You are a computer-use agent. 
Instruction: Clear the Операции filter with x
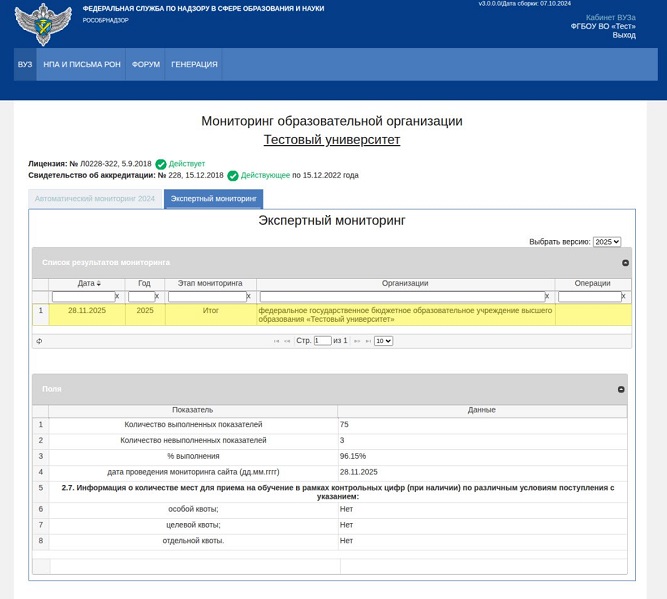pos(623,296)
